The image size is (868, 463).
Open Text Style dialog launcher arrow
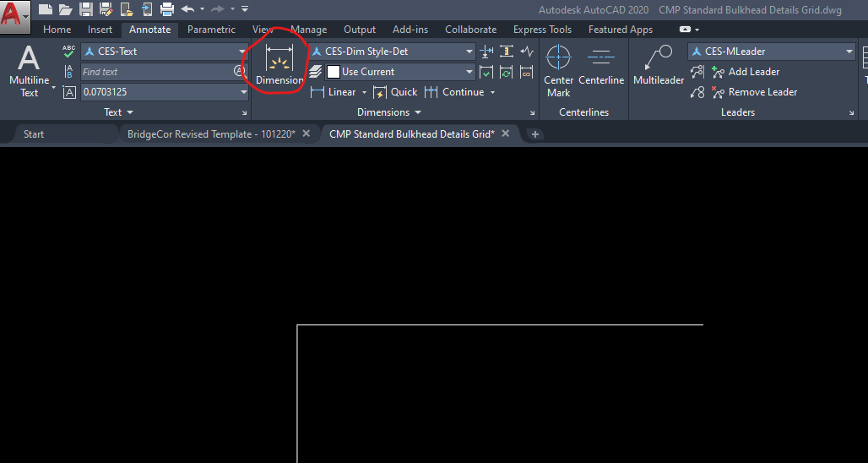pyautogui.click(x=244, y=113)
